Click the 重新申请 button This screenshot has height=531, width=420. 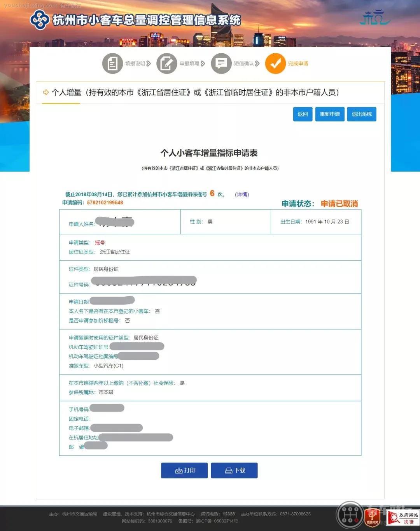tap(330, 114)
